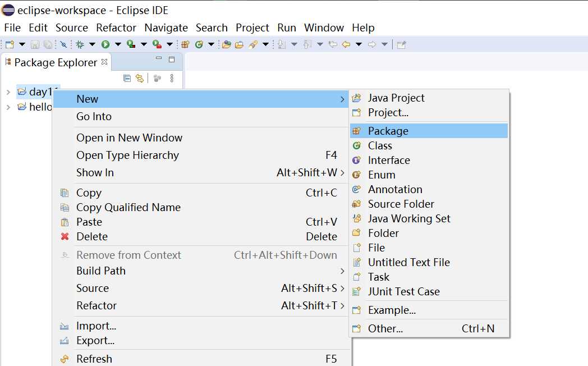Open Package Explorer View Menu (three dots)
The width and height of the screenshot is (588, 366).
(172, 78)
